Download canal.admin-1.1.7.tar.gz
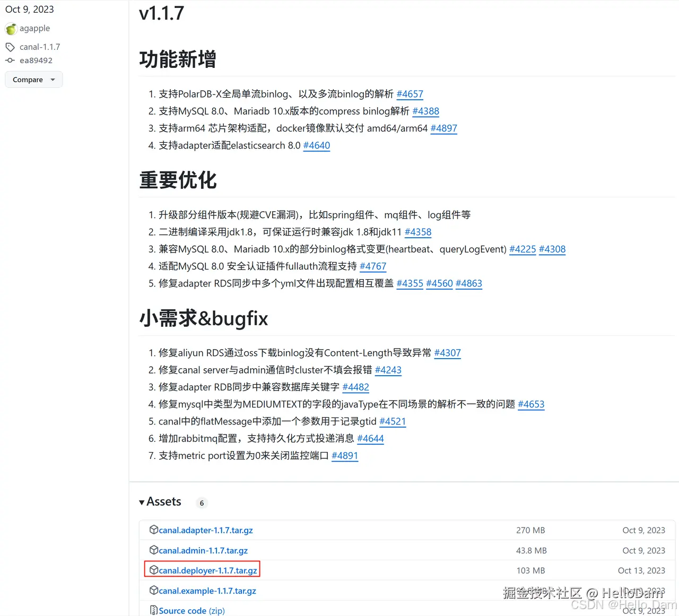 (204, 550)
